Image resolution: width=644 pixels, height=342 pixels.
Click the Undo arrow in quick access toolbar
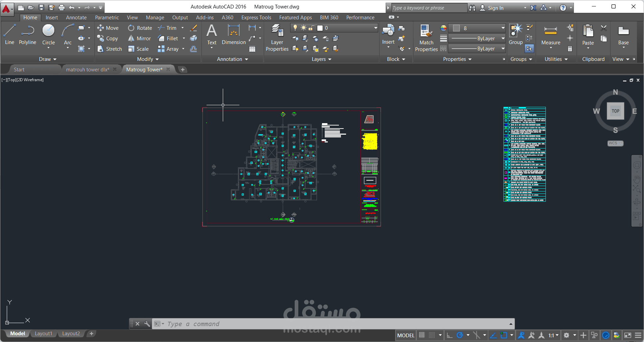[x=72, y=7]
